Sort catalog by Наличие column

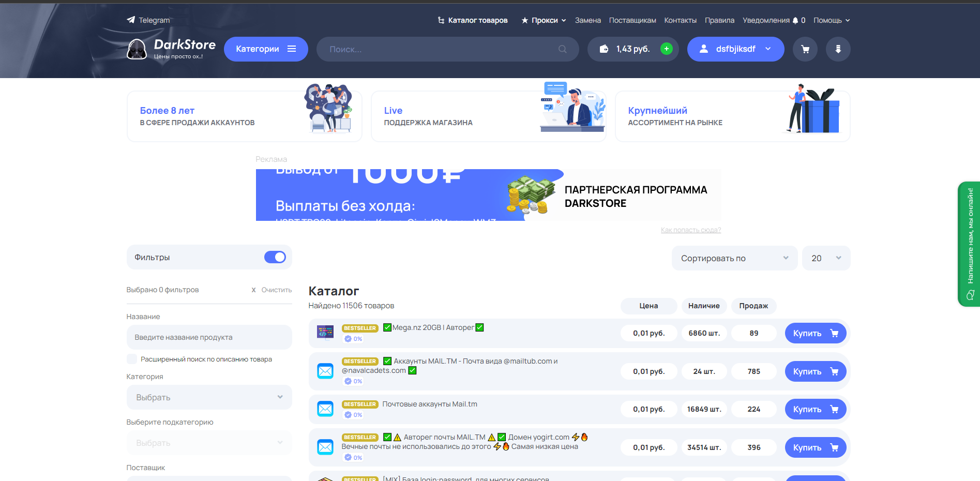704,306
